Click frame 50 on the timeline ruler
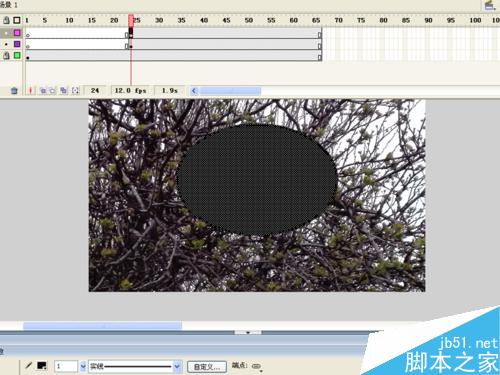Image resolution: width=500 pixels, height=375 pixels. (249, 20)
